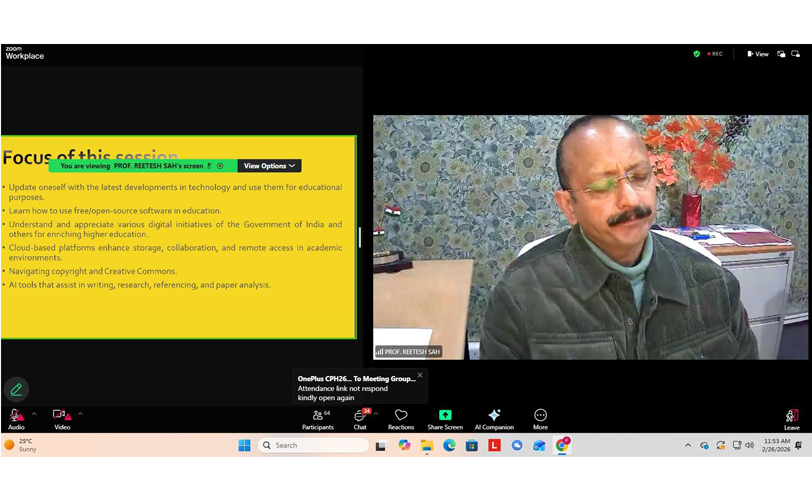Open AI Companion
Image resolution: width=812 pixels, height=504 pixels.
click(494, 420)
